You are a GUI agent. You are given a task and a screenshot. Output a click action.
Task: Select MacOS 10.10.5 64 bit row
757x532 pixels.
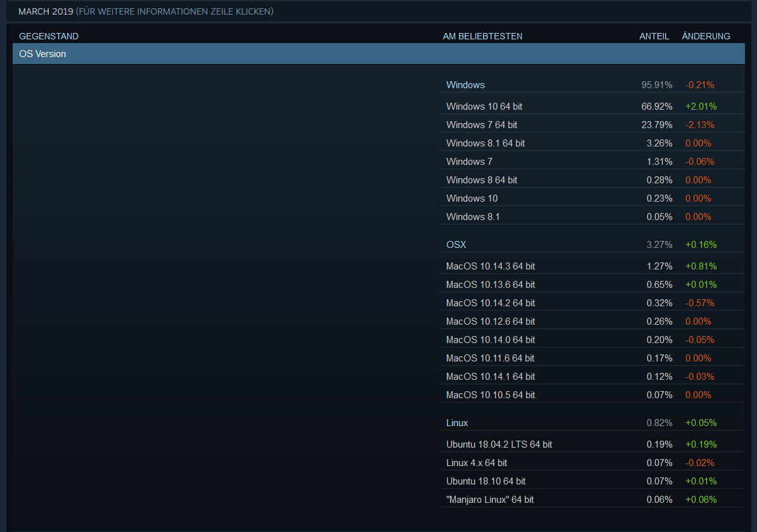(x=592, y=394)
